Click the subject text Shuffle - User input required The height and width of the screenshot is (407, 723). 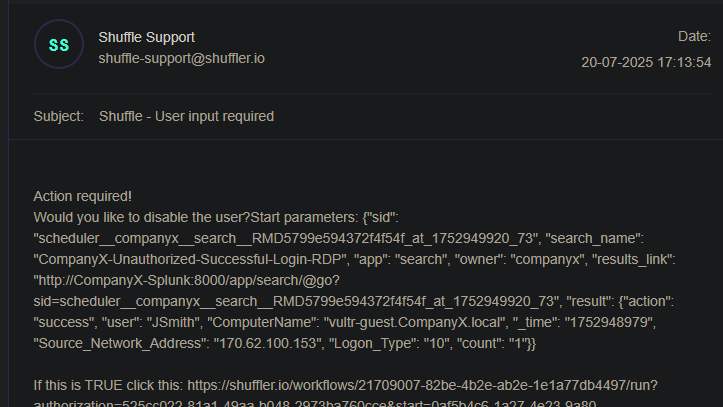coord(186,116)
